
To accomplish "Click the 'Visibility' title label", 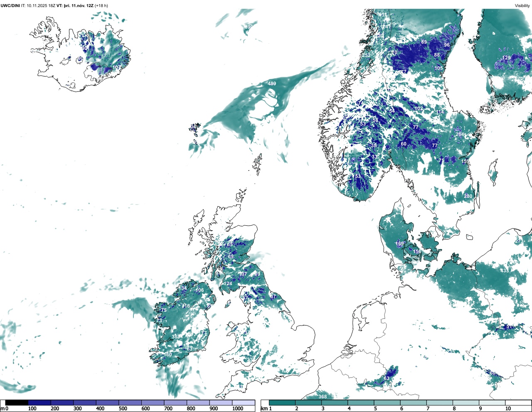I will coord(522,5).
